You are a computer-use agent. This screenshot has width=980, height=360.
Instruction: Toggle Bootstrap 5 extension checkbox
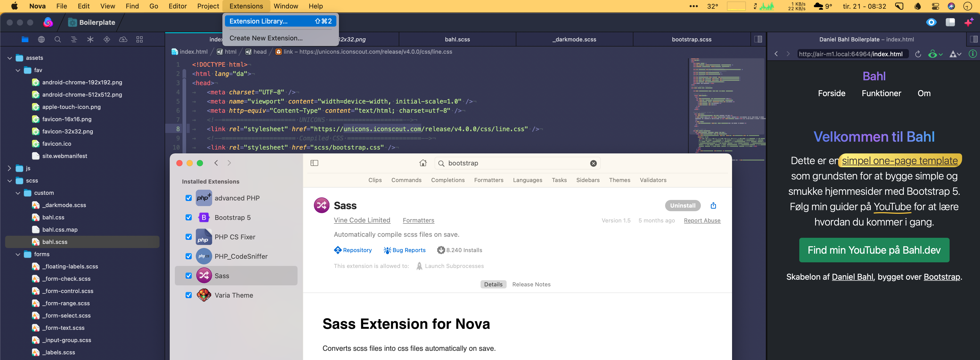pos(188,218)
